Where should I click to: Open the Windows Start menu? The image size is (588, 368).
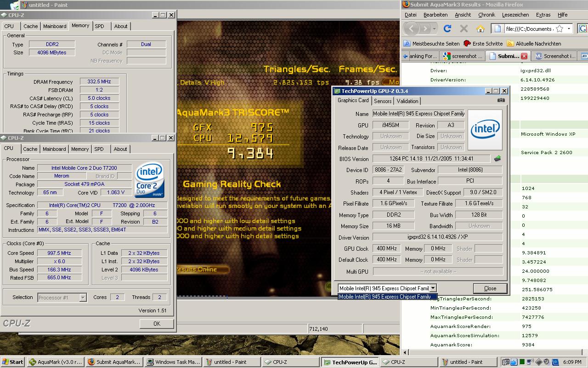click(x=13, y=362)
